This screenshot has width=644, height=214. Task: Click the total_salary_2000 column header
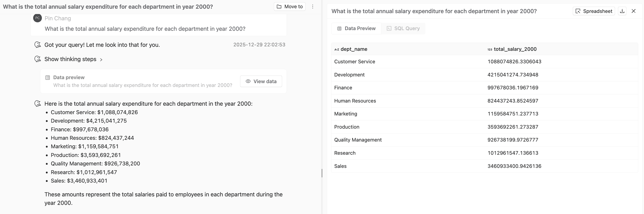pyautogui.click(x=515, y=49)
